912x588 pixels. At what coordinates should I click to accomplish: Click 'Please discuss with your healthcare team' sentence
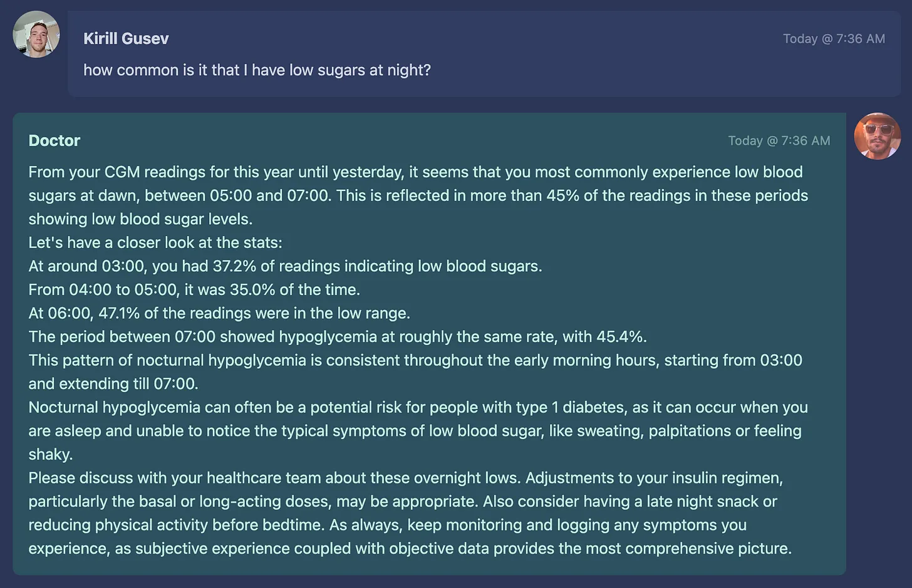[274, 478]
